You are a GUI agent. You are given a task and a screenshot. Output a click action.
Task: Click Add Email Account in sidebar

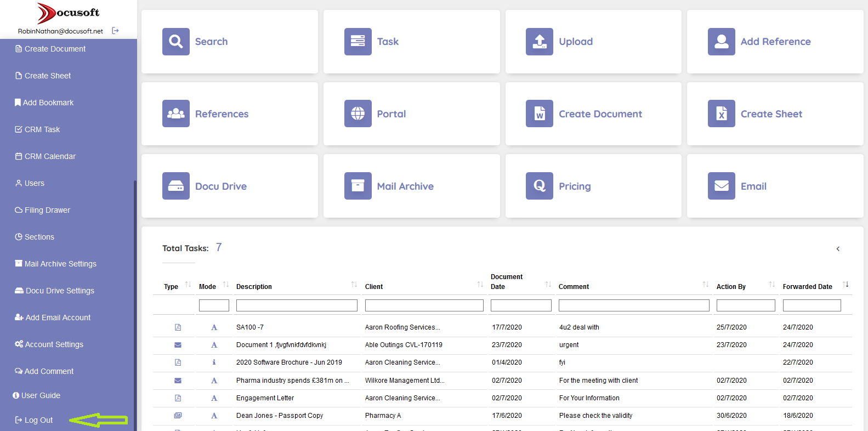(x=53, y=317)
